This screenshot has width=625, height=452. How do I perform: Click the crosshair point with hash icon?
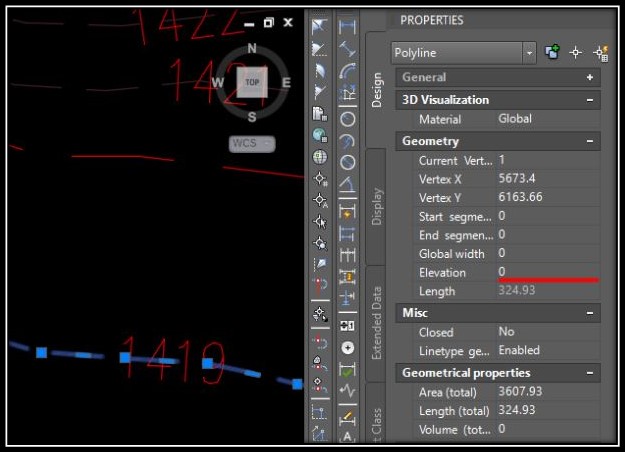(x=320, y=179)
